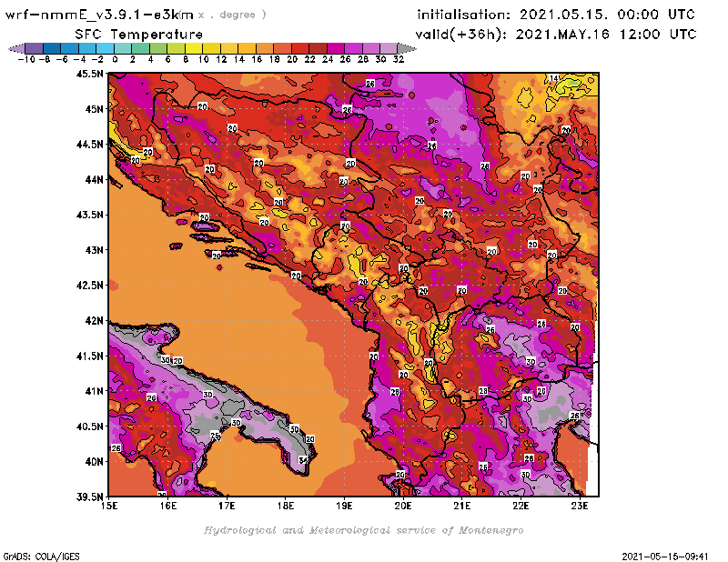
Task: Click the '20E' longitude label
Action: [x=403, y=506]
